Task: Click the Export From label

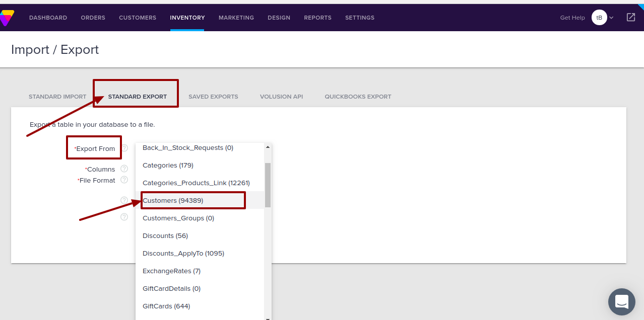Action: pos(94,148)
